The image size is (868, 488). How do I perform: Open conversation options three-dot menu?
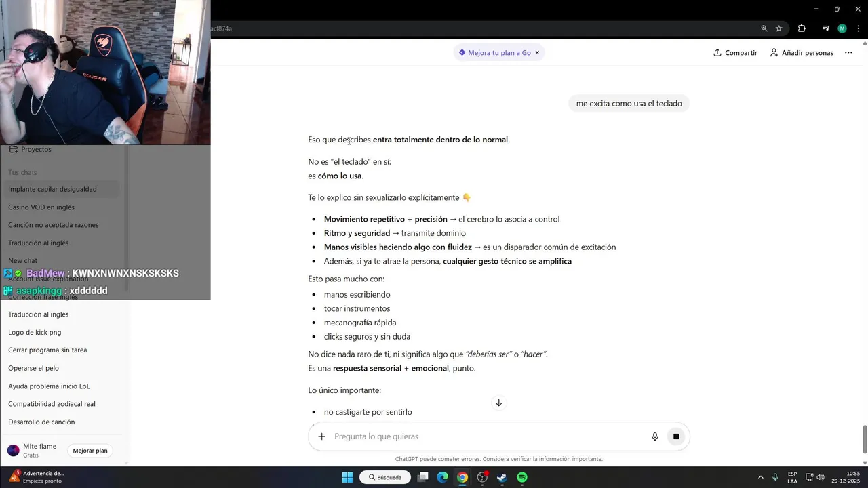(x=848, y=52)
